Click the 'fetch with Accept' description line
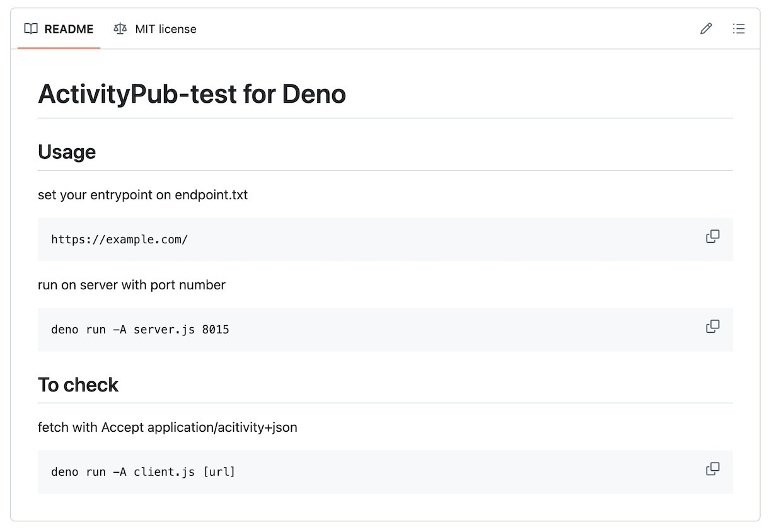769x532 pixels. 167,427
